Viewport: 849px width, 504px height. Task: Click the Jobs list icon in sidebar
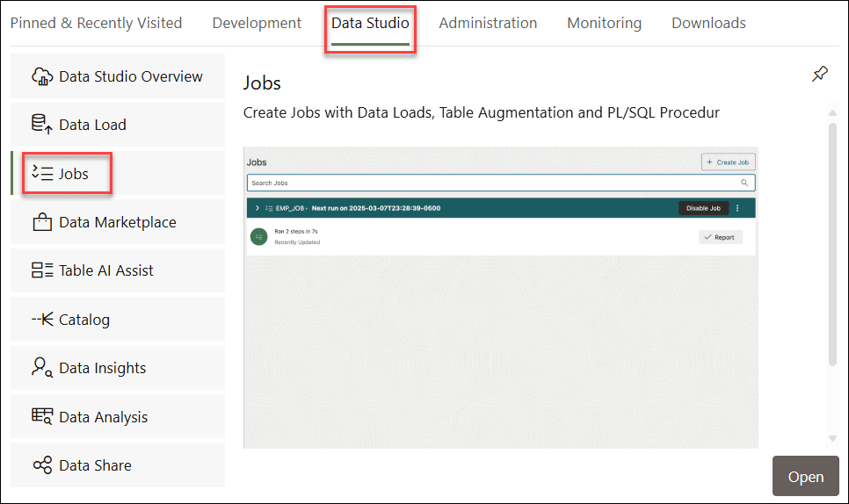point(42,174)
